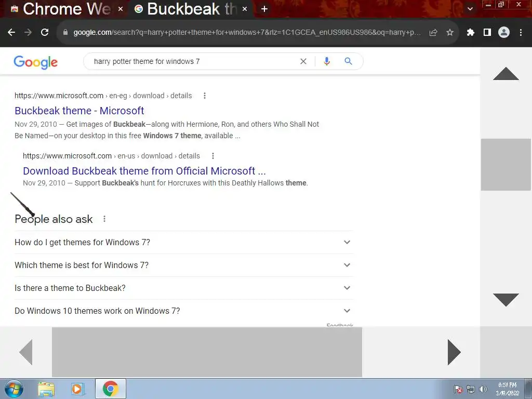Click the vertical scrollbar down arrow
The height and width of the screenshot is (399, 532).
[x=506, y=300]
